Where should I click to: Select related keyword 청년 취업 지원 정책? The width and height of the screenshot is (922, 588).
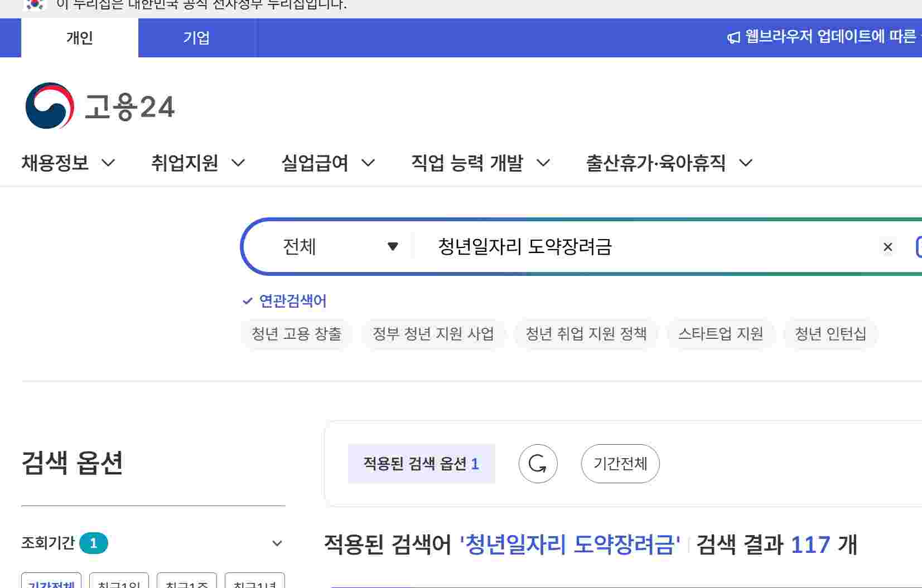pos(586,334)
